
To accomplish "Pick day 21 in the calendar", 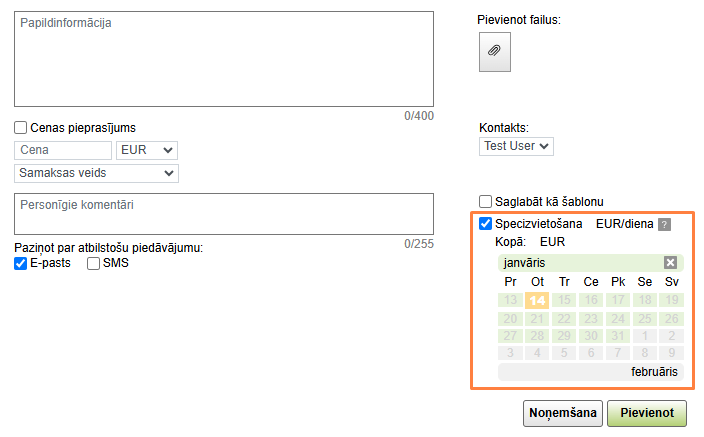I will coord(538,318).
